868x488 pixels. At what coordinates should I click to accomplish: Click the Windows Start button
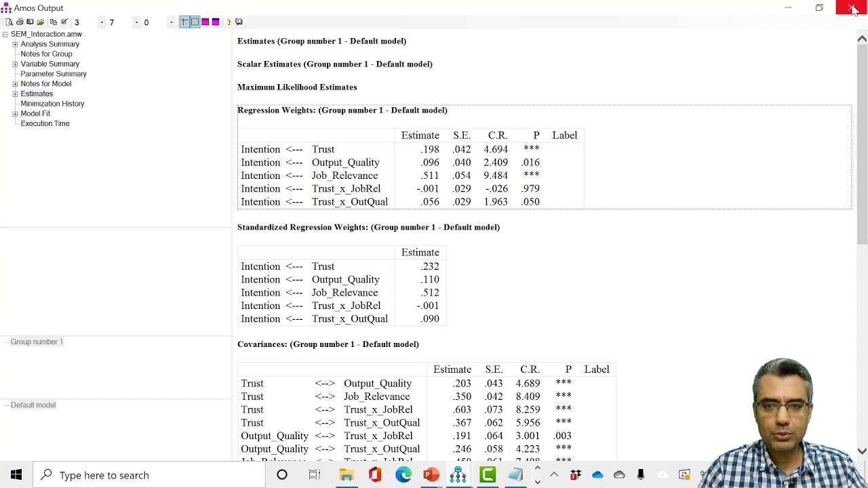pos(16,475)
